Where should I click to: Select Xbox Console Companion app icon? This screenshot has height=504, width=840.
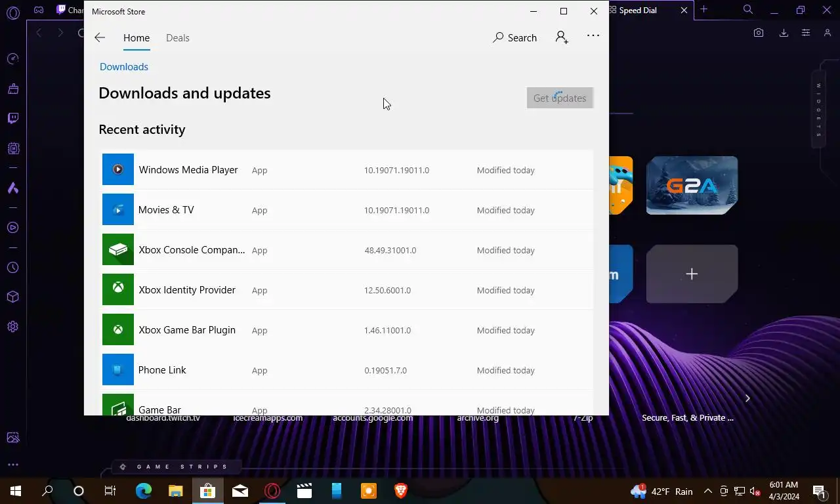[118, 249]
